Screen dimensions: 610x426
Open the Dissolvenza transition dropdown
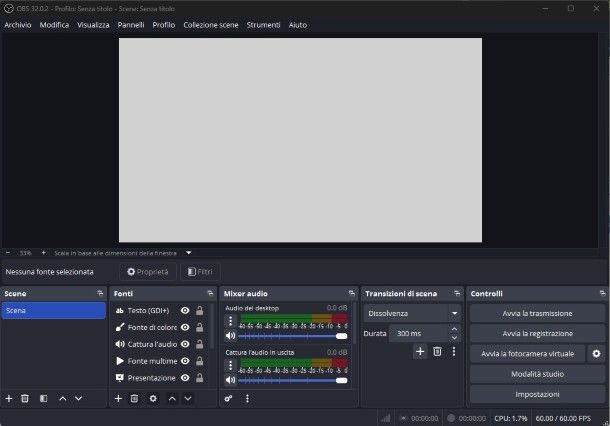point(411,313)
